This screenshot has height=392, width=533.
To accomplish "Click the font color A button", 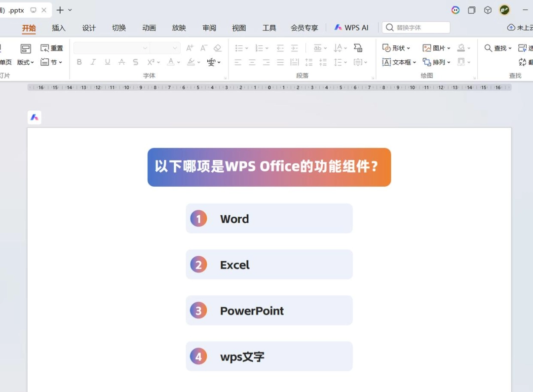I will pos(171,62).
